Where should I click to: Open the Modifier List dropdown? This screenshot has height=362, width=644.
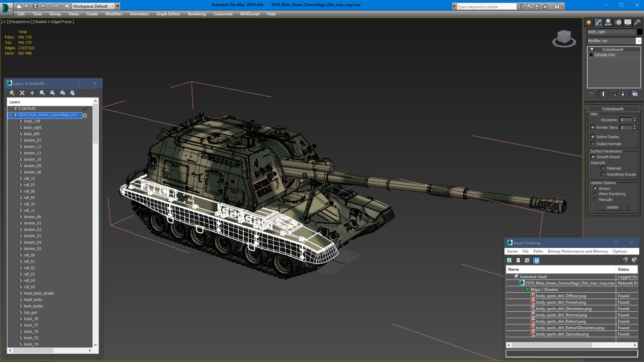(x=639, y=41)
